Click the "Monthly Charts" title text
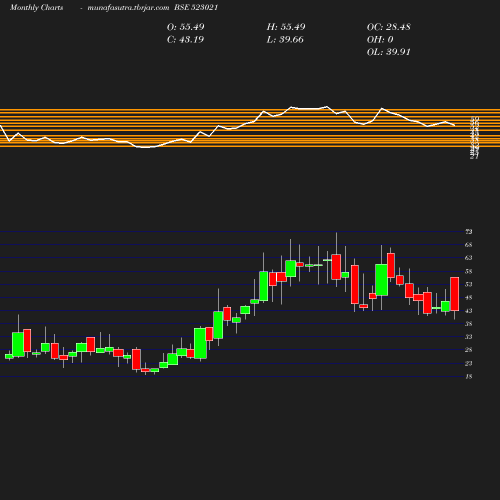The image size is (500, 500). point(36,8)
